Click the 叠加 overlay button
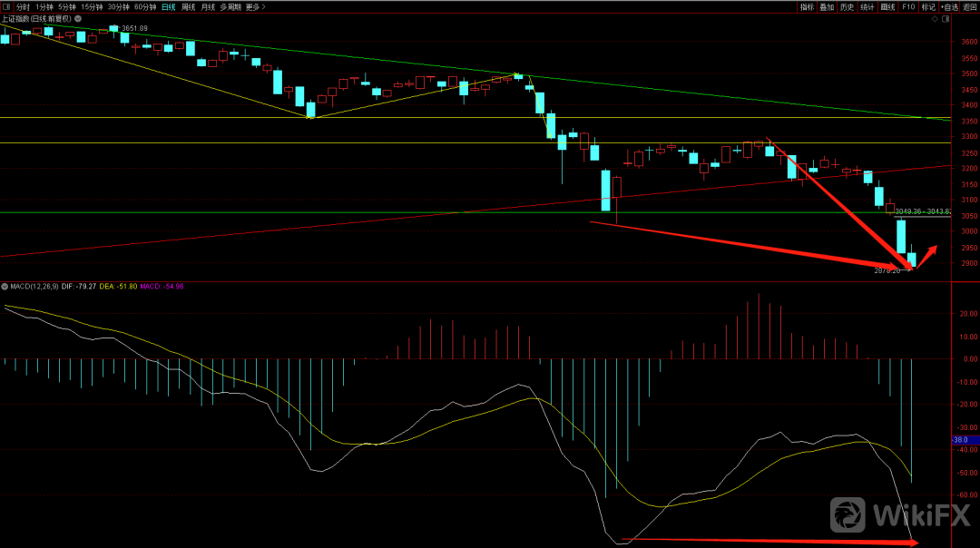The height and width of the screenshot is (548, 980). tap(827, 6)
